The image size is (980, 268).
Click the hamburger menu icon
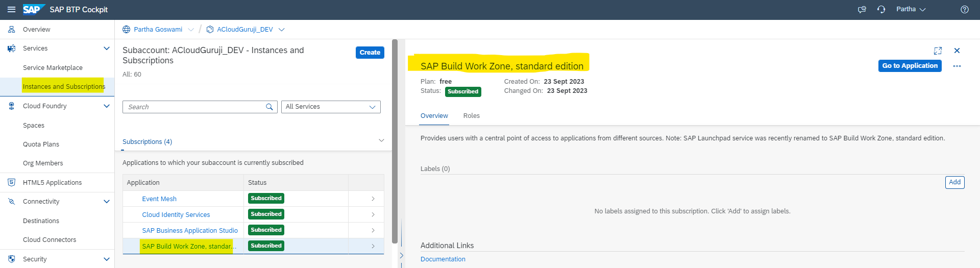click(11, 10)
